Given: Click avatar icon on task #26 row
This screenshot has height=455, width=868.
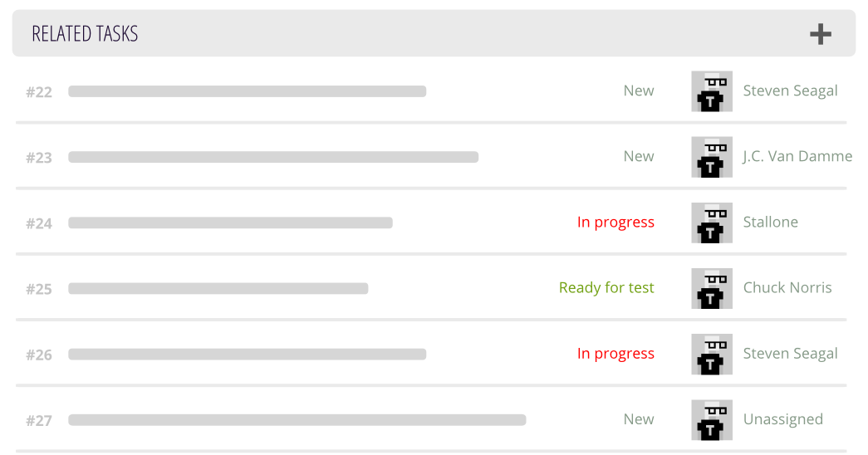Looking at the screenshot, I should pyautogui.click(x=712, y=354).
